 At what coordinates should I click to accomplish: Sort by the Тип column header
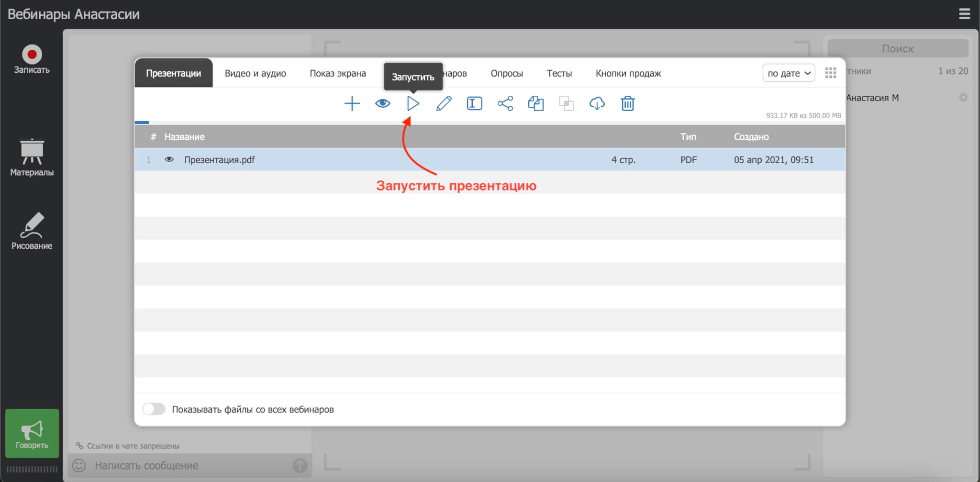(x=688, y=137)
